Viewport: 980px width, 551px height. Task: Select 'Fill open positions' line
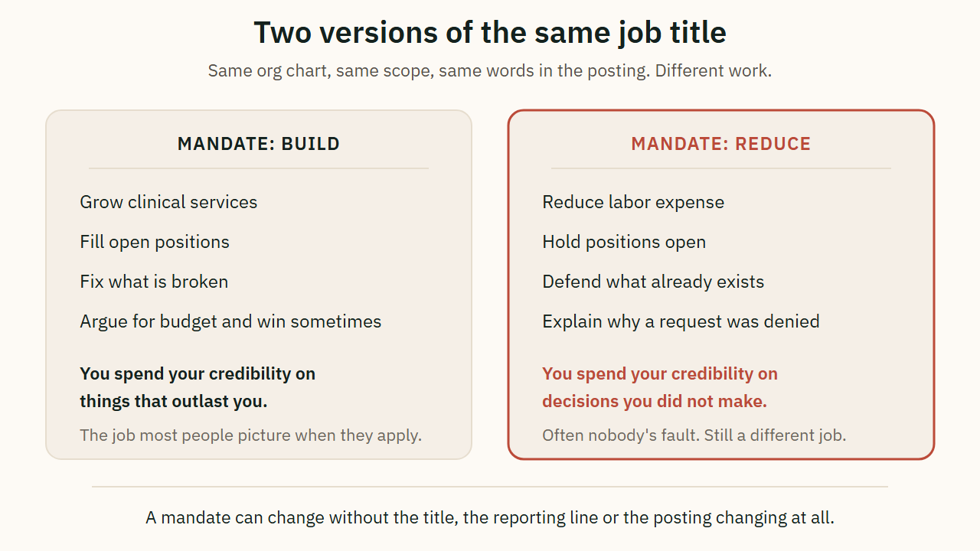155,242
